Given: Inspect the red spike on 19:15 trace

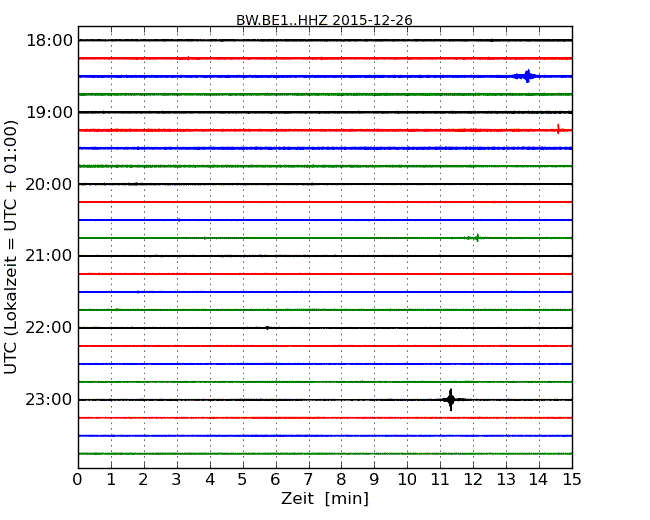Looking at the screenshot, I should tap(558, 129).
